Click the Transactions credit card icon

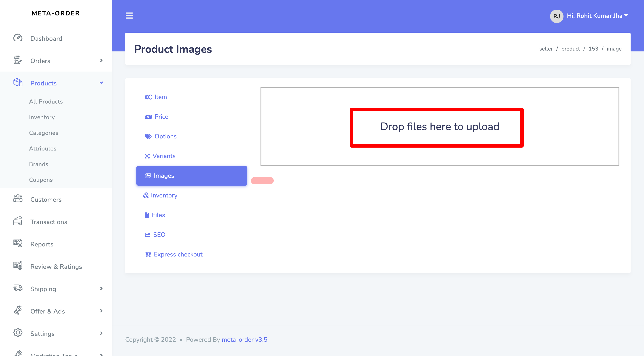pos(18,221)
